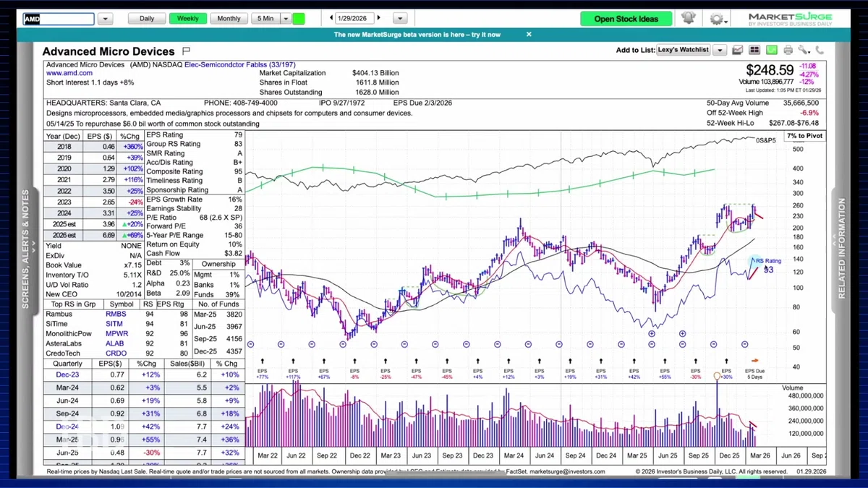
Task: Expand the Related Information side panel
Action: (x=841, y=249)
